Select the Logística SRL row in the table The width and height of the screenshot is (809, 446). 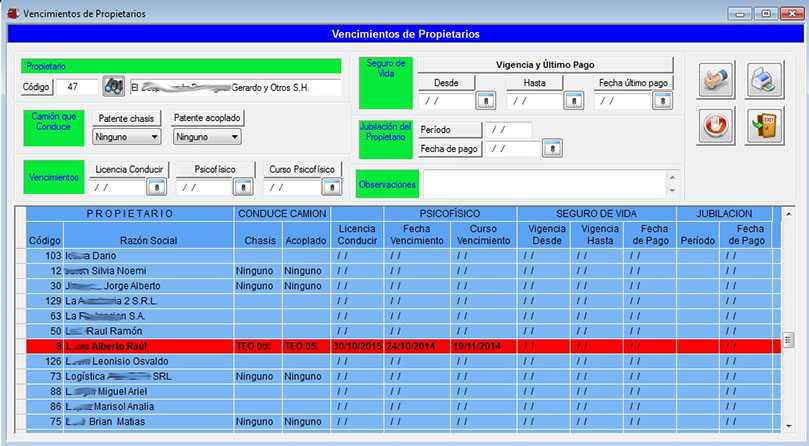(400, 376)
